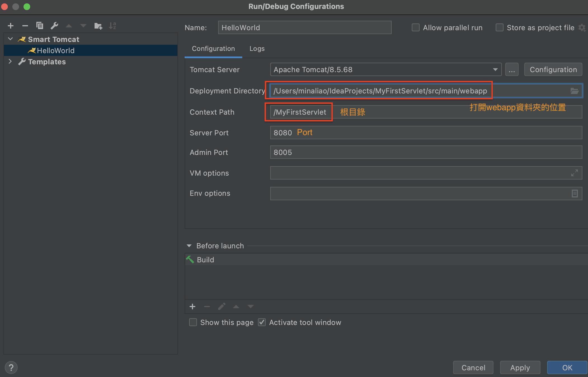Image resolution: width=588 pixels, height=377 pixels.
Task: Move Before launch task up
Action: 236,307
